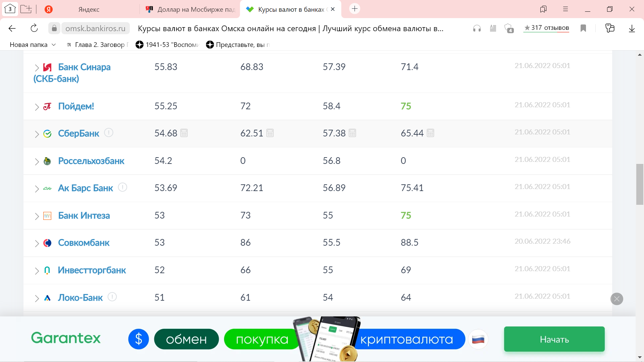Click the Сбербанк logo icon
644x362 pixels.
coord(47,134)
